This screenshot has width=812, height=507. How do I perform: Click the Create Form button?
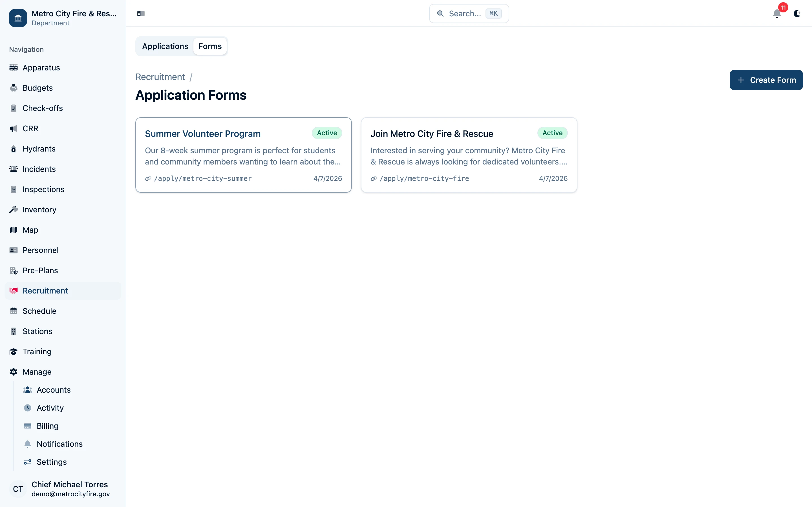pos(766,80)
